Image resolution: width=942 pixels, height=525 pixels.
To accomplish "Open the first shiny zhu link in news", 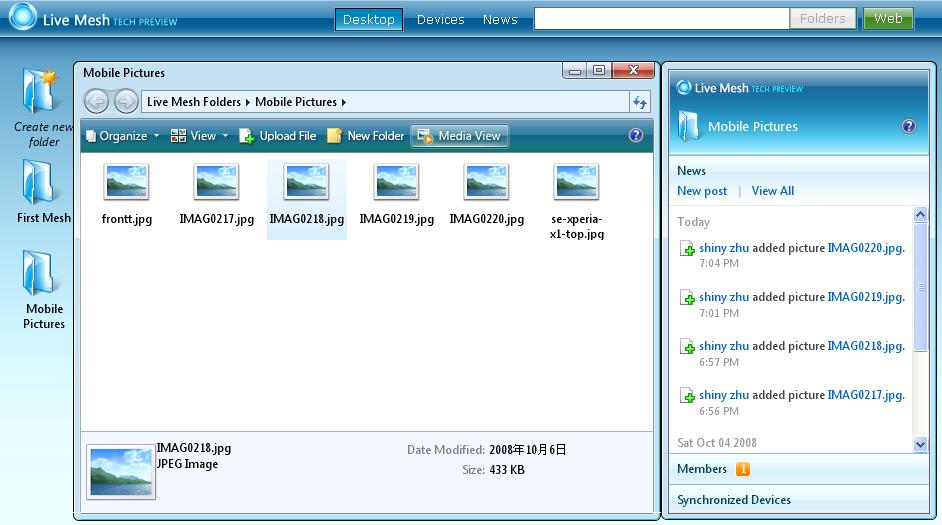I will point(724,247).
